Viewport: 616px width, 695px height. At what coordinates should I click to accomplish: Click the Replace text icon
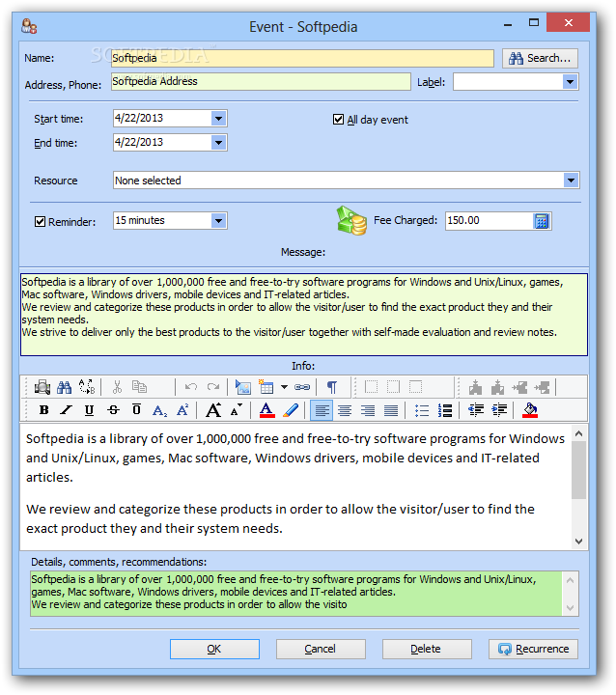click(x=87, y=387)
